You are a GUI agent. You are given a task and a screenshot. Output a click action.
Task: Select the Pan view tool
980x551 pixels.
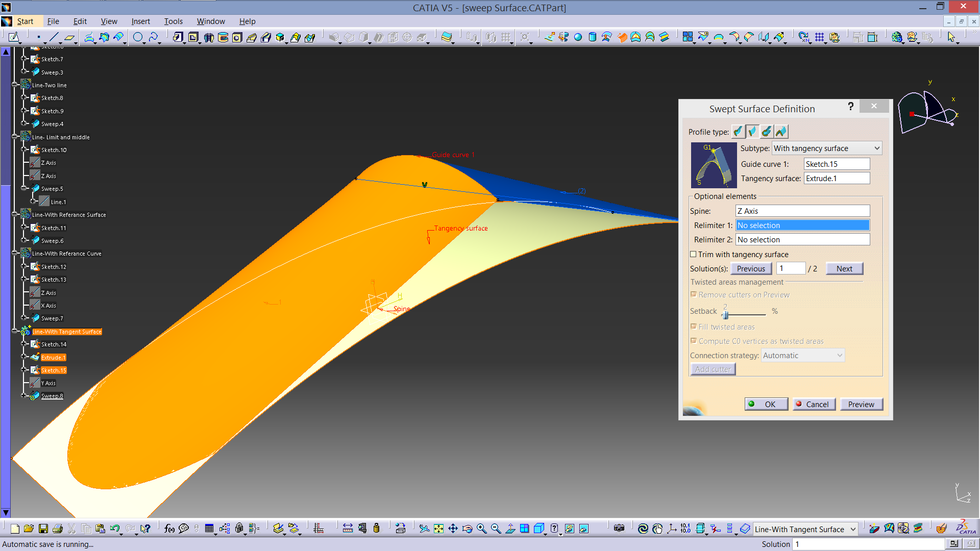pos(453,529)
